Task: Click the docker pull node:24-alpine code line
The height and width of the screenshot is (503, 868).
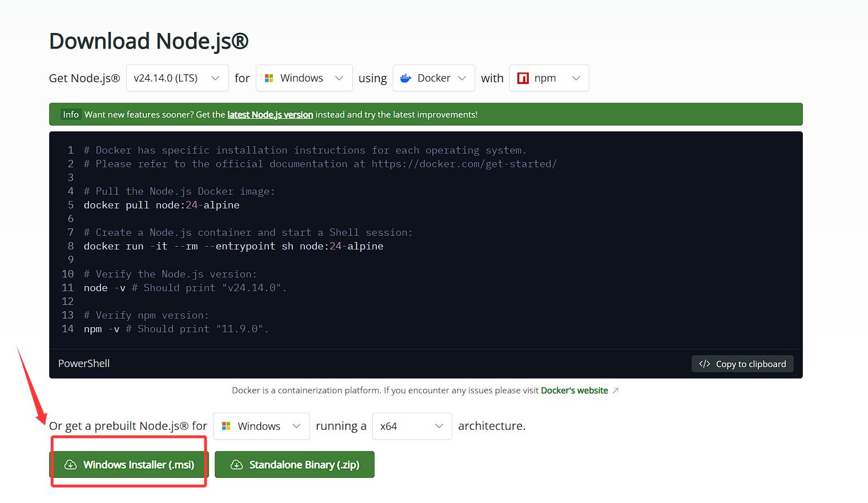Action: pos(162,205)
